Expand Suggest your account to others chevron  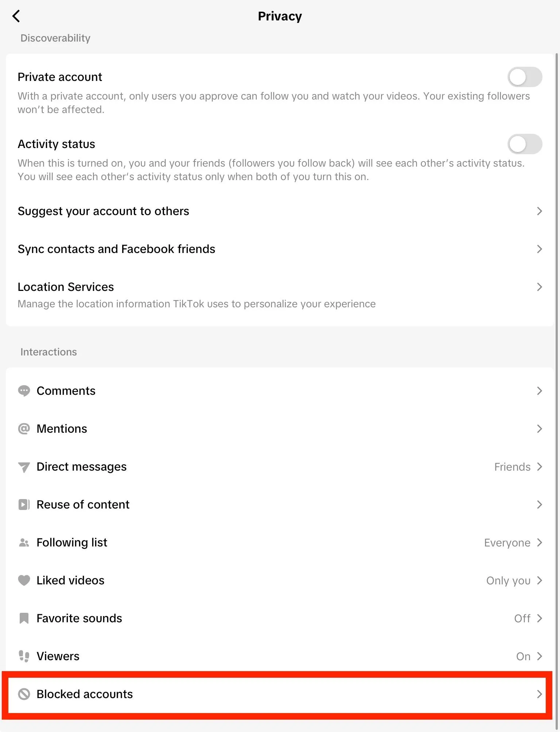click(540, 211)
